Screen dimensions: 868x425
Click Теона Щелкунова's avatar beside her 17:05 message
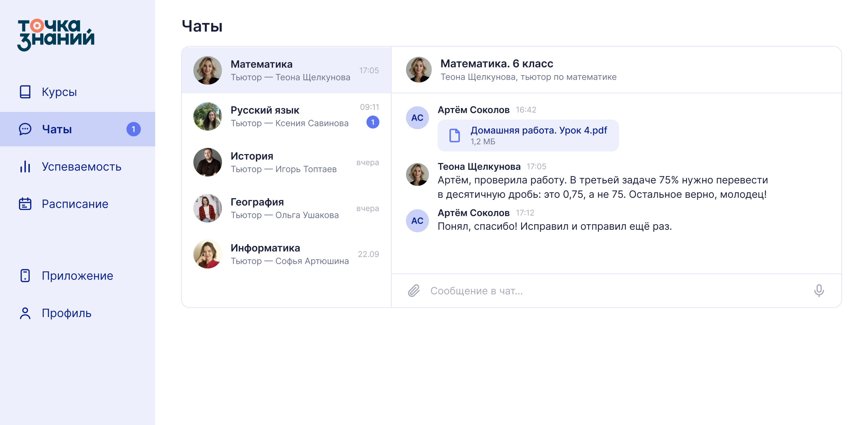[417, 174]
